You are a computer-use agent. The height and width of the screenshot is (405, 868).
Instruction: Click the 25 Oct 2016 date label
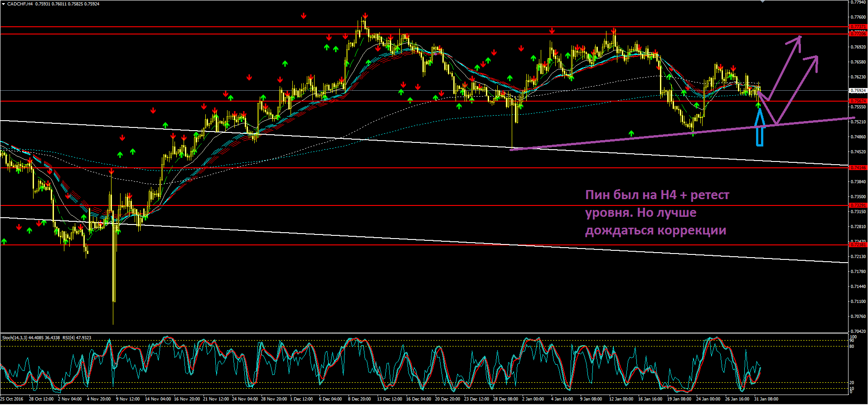(x=12, y=399)
